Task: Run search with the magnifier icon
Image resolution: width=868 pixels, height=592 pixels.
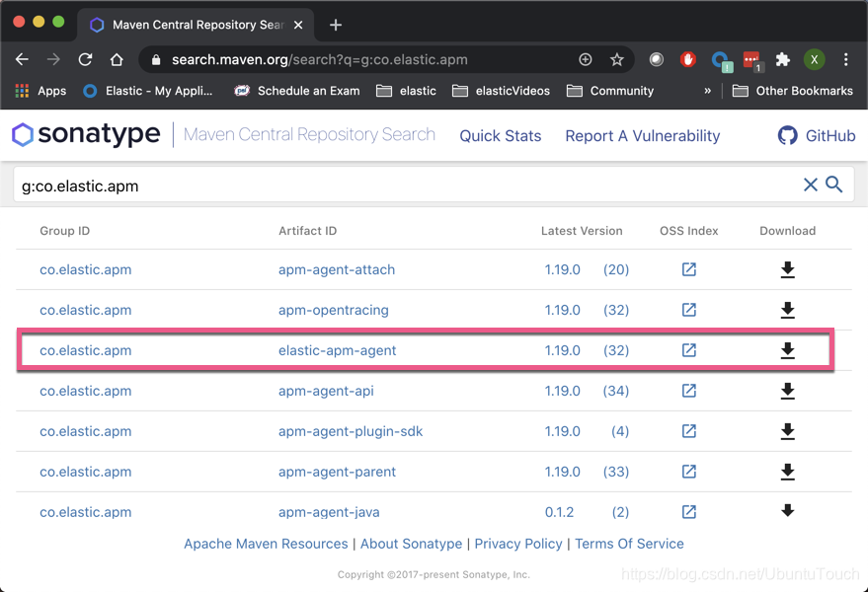Action: [834, 185]
